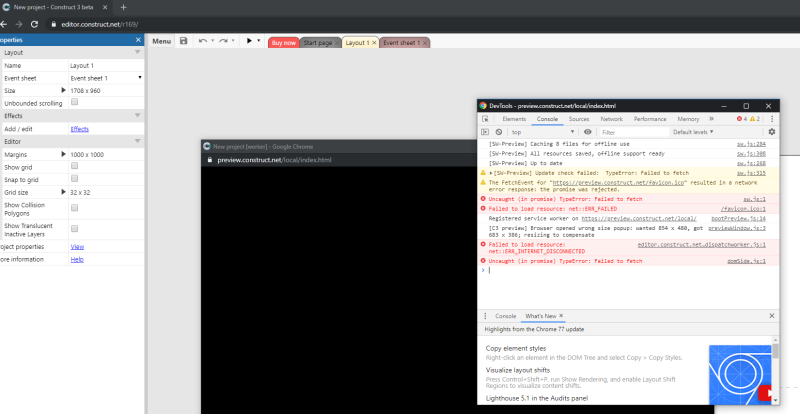Close the Start page tab
Viewport: 800px width, 414px height.
click(x=336, y=43)
